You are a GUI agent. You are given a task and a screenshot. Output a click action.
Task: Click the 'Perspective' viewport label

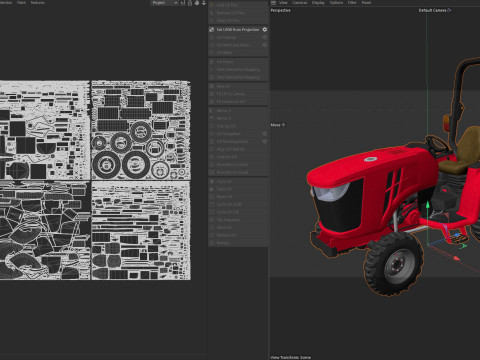coord(280,10)
